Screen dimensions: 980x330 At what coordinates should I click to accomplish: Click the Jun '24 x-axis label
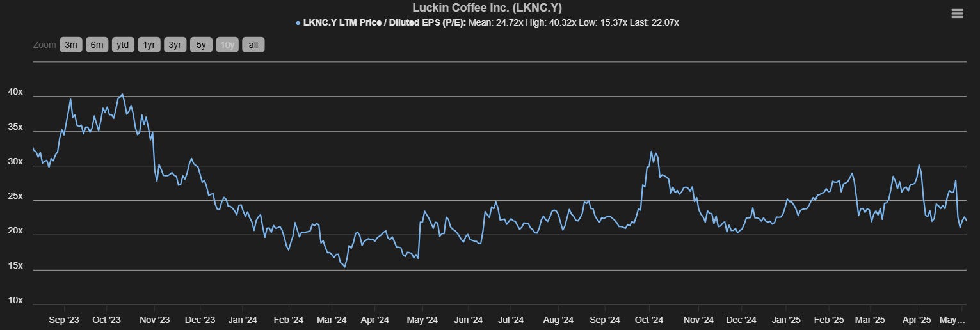tap(468, 320)
